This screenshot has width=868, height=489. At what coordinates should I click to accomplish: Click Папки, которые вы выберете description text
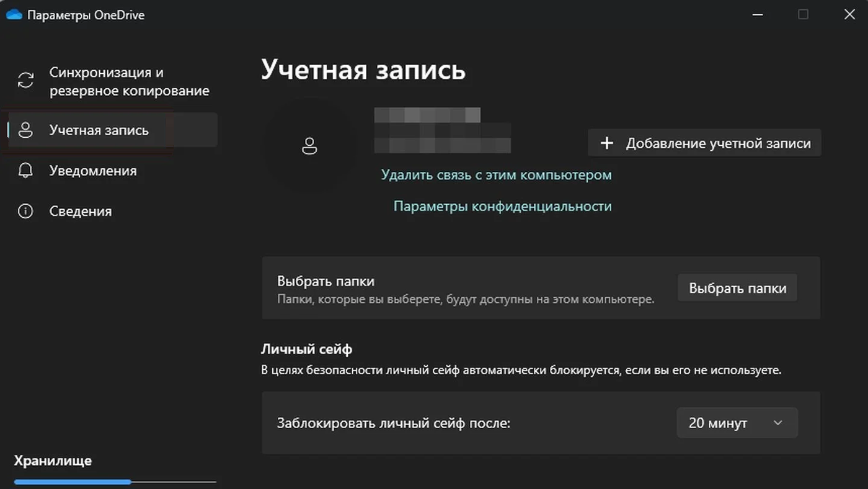coord(466,299)
